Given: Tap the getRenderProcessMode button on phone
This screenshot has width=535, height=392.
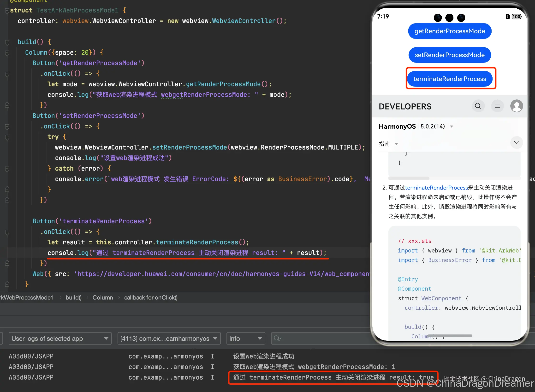Looking at the screenshot, I should (450, 31).
